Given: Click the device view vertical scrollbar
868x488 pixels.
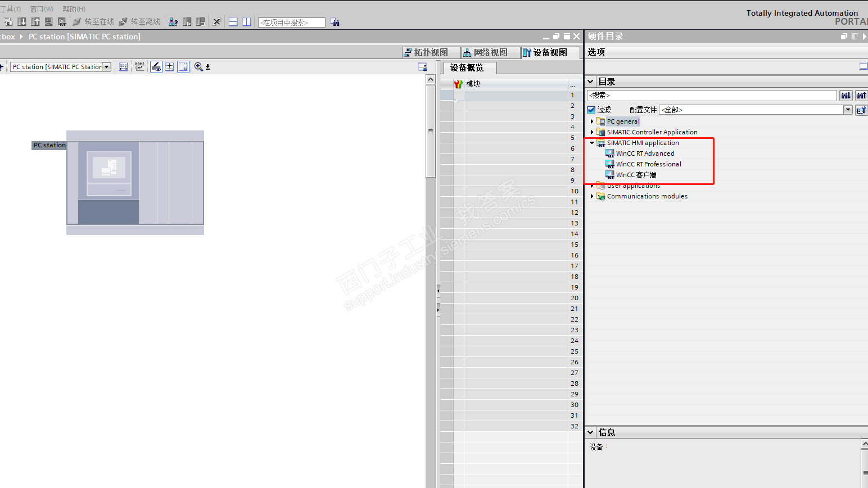Looking at the screenshot, I should pos(431,131).
